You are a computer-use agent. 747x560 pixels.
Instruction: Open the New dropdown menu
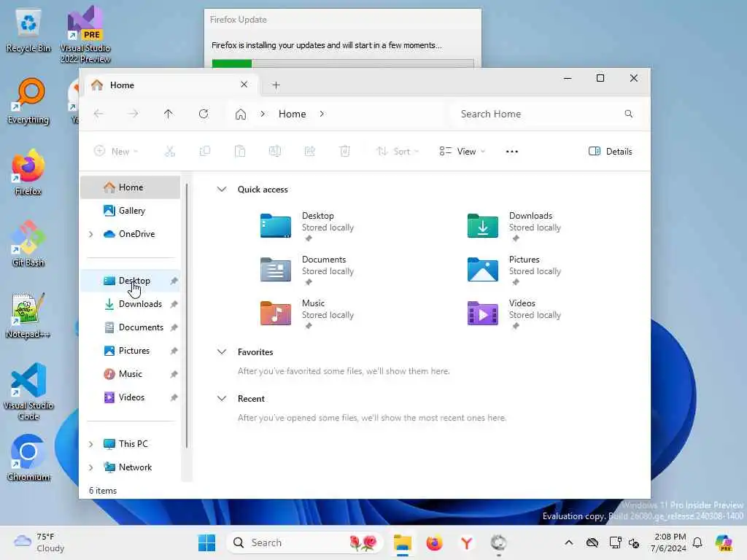click(x=116, y=152)
